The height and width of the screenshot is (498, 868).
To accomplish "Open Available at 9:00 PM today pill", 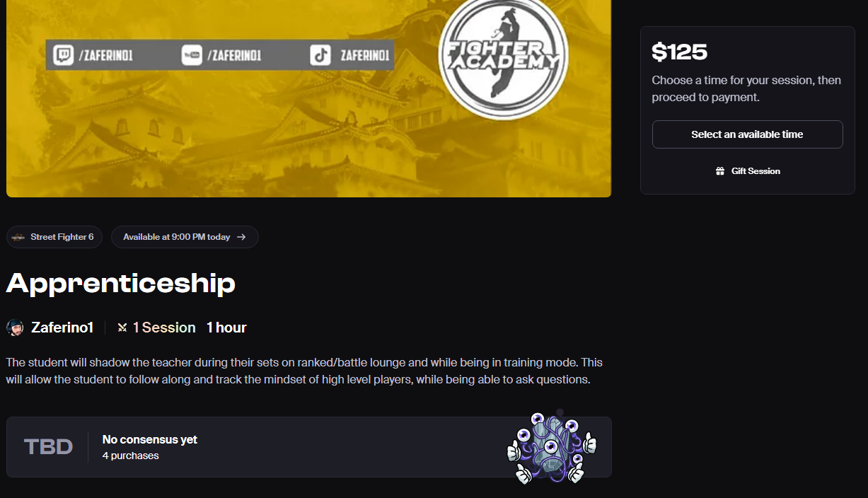I will click(185, 237).
